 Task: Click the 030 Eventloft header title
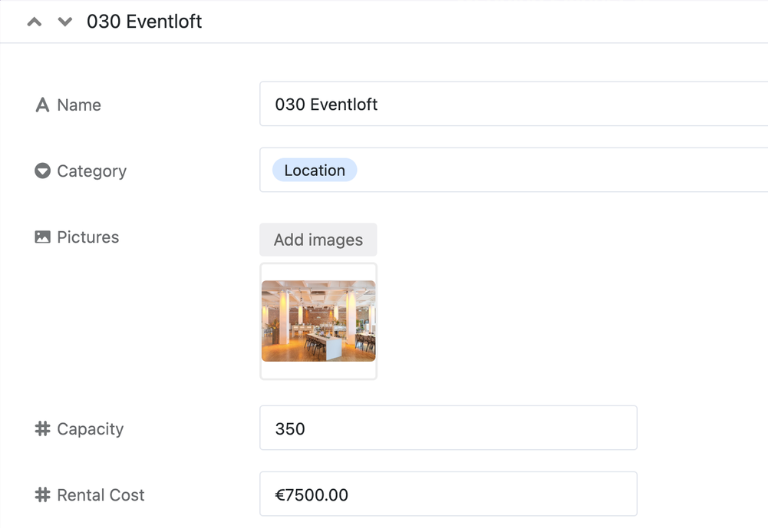[x=144, y=22]
